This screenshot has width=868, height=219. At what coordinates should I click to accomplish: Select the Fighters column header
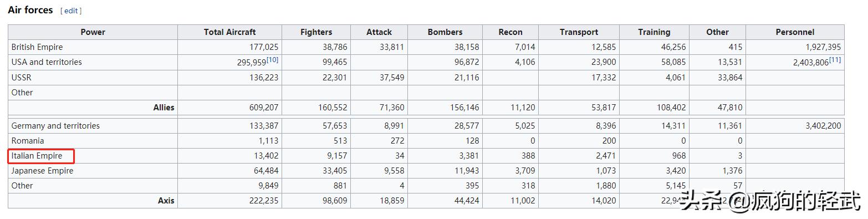pos(316,32)
